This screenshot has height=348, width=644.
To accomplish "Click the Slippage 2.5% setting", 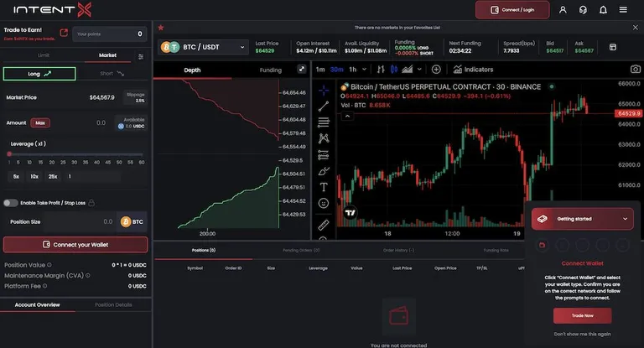I will tap(135, 97).
